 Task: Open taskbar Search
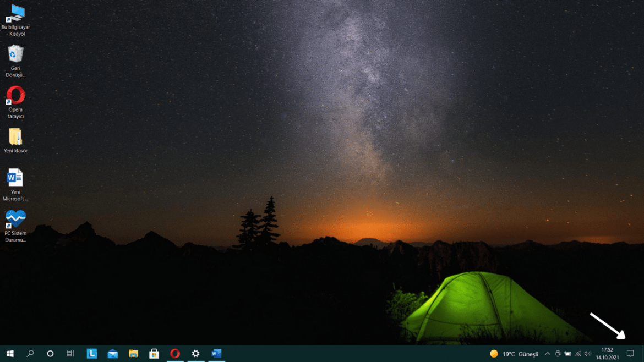[30, 354]
